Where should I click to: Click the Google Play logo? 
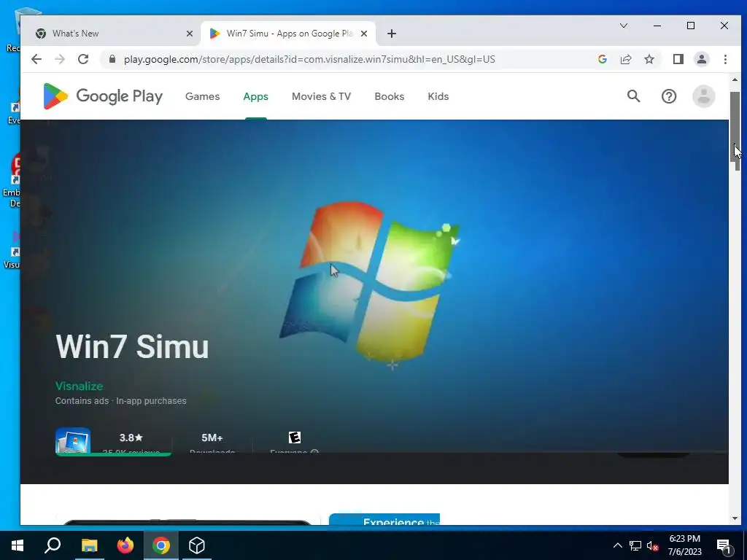[x=103, y=96]
